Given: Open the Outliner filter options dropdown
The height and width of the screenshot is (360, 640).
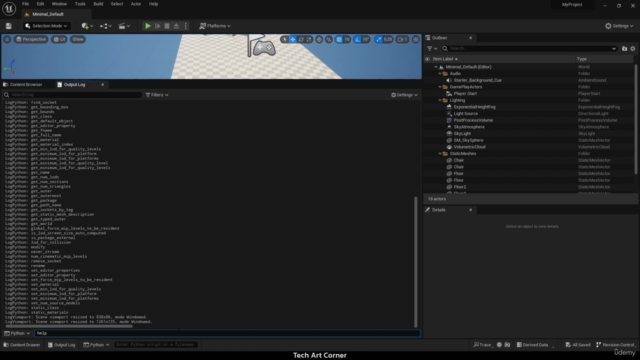Looking at the screenshot, I should [432, 49].
